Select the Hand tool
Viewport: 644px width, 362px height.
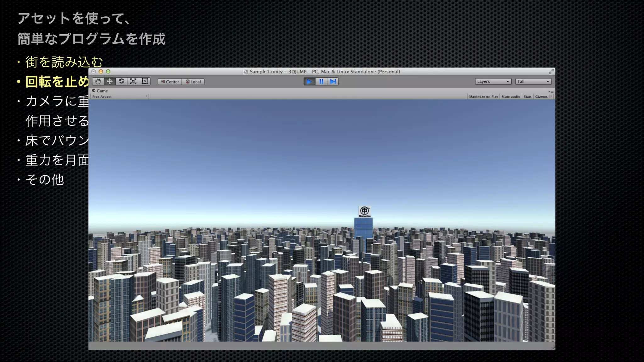point(98,82)
